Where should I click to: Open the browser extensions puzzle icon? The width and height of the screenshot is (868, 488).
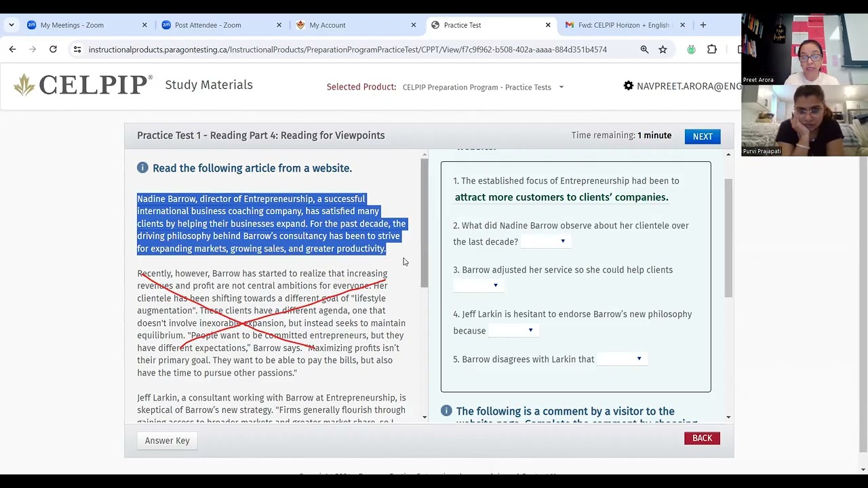point(712,49)
